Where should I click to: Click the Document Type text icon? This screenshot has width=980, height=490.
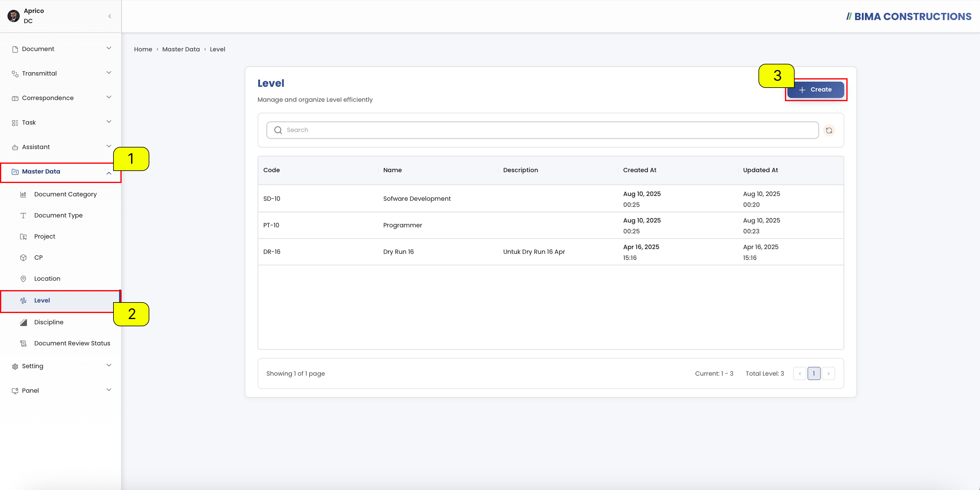[x=23, y=215]
